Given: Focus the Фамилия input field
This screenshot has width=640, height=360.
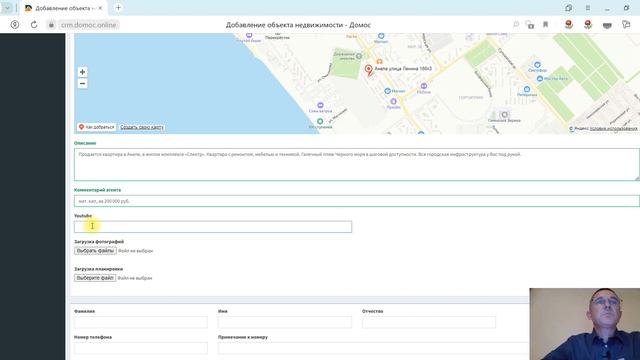Looking at the screenshot, I should click(141, 322).
